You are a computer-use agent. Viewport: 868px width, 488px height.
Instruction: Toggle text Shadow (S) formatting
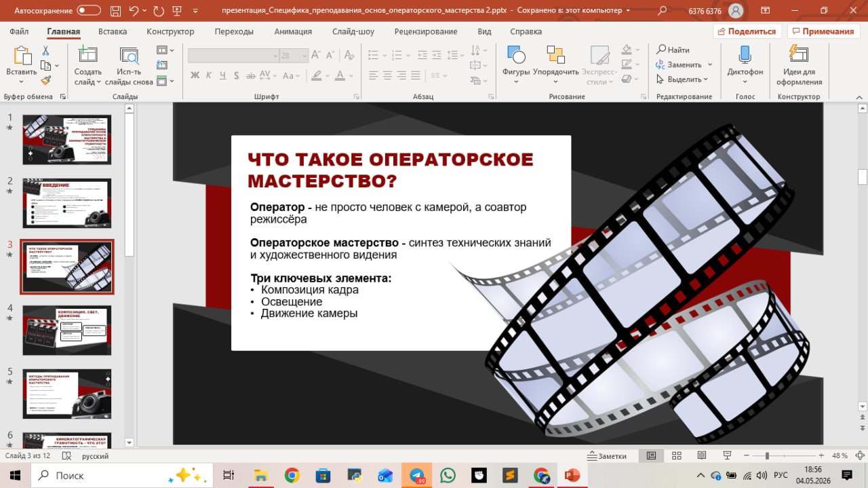tap(235, 75)
